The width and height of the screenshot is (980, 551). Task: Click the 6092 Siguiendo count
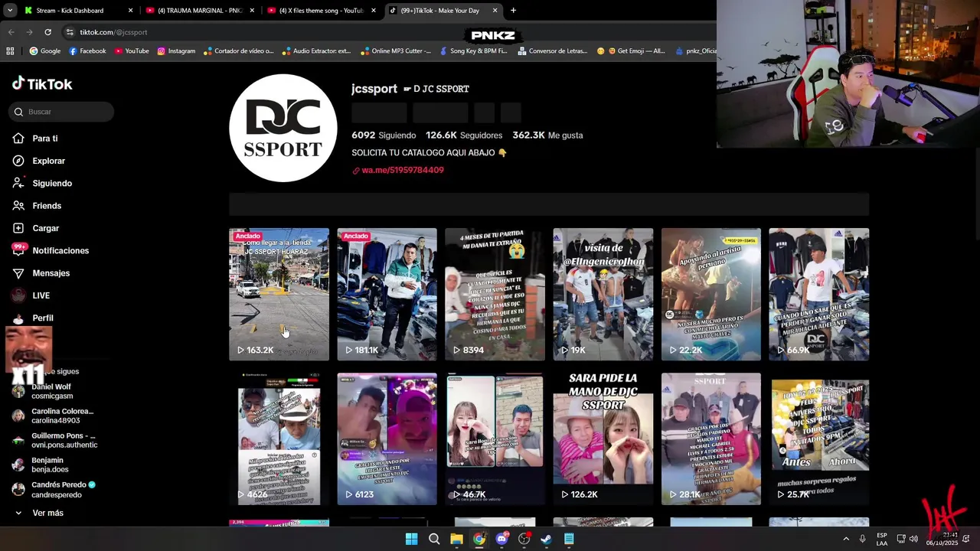click(384, 135)
